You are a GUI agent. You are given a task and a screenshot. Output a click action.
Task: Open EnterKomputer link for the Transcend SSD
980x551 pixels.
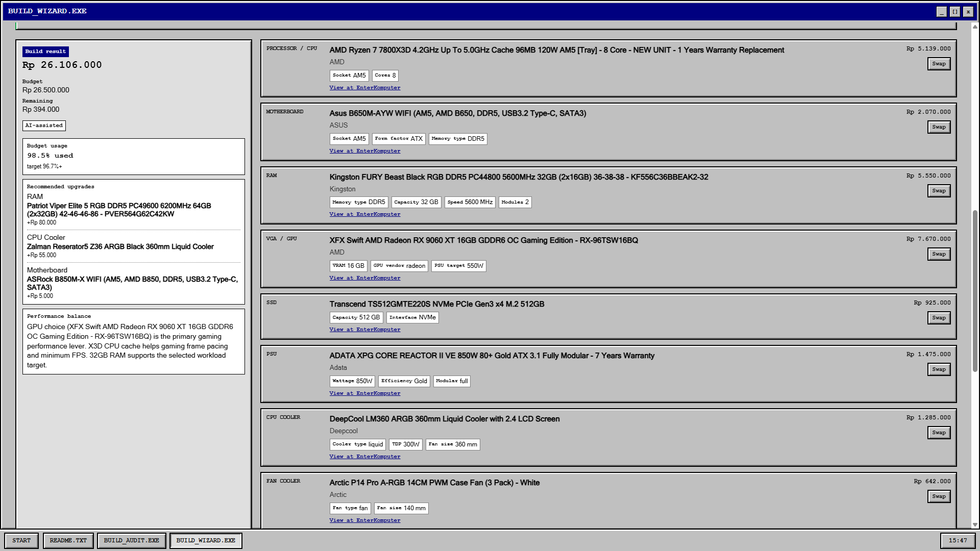(365, 330)
